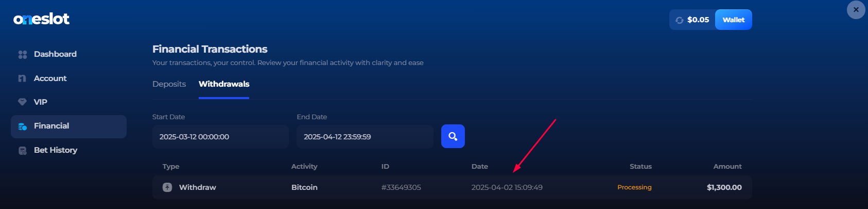Image resolution: width=868 pixels, height=209 pixels.
Task: Click the Financial coins icon
Action: coord(22,126)
